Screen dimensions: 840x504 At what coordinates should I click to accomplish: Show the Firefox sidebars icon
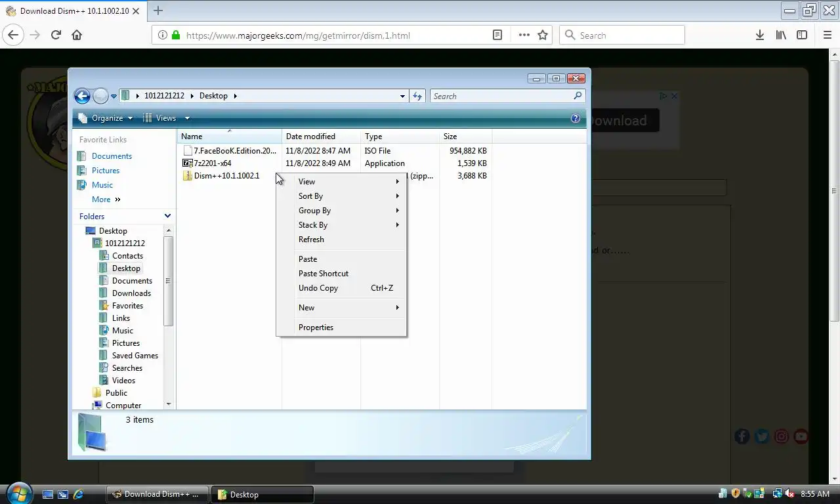coord(802,35)
